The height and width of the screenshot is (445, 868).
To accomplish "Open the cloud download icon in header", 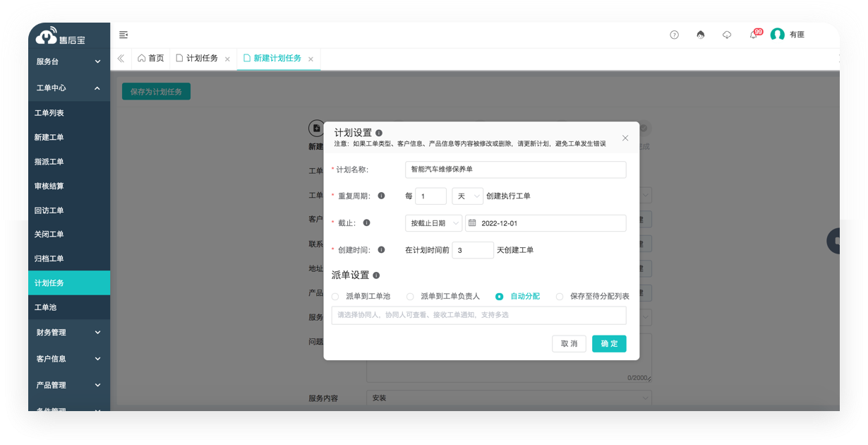I will click(727, 34).
